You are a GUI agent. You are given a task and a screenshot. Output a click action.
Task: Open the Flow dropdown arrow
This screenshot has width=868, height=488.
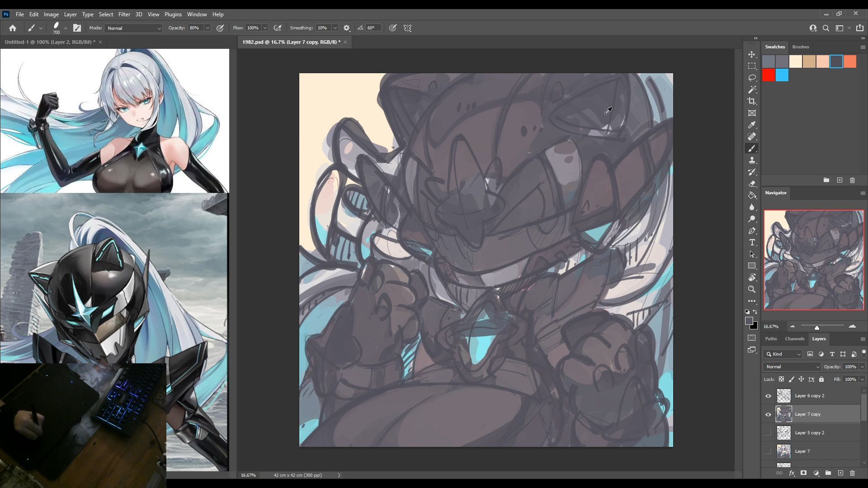(265, 28)
